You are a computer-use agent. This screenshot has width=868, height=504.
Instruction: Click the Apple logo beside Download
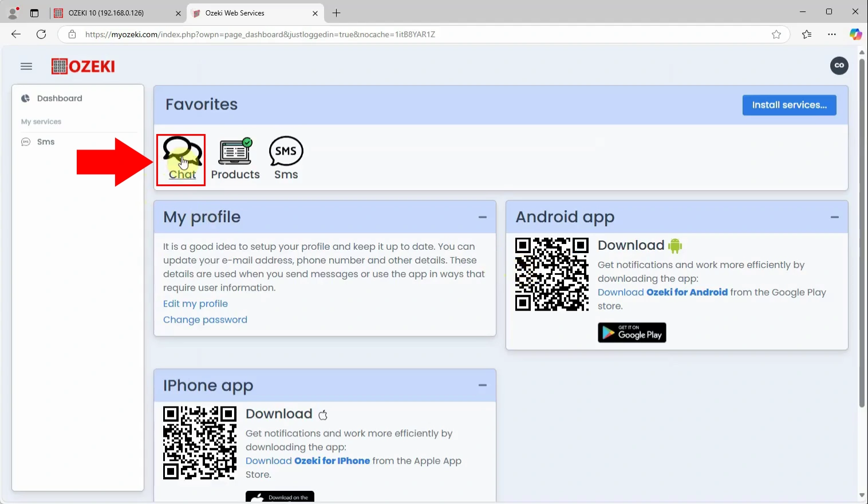pyautogui.click(x=323, y=415)
